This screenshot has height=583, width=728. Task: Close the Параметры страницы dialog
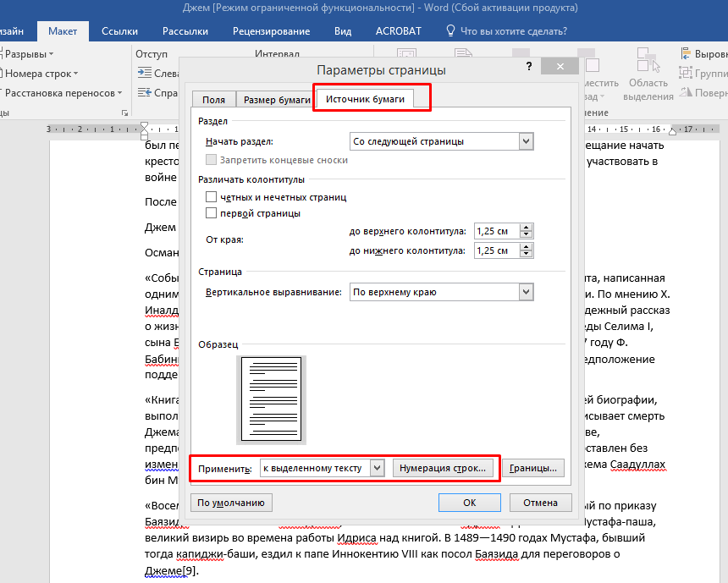pos(560,66)
